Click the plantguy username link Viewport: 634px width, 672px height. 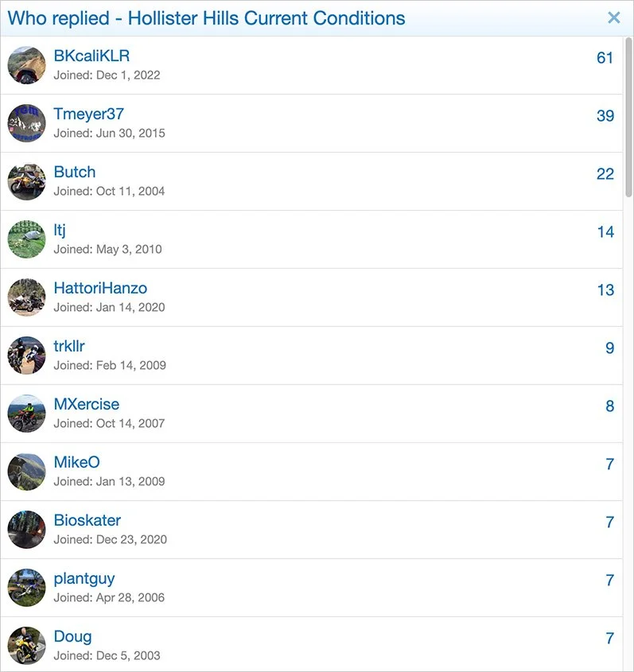point(84,578)
